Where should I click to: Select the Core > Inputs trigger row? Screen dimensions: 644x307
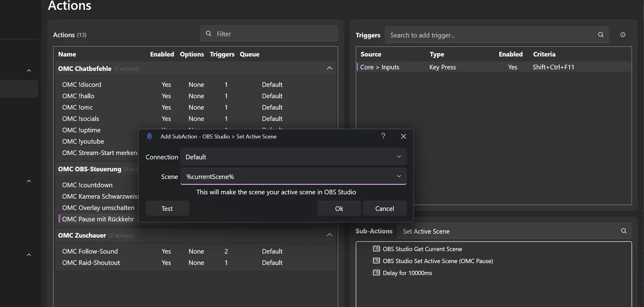tap(494, 67)
